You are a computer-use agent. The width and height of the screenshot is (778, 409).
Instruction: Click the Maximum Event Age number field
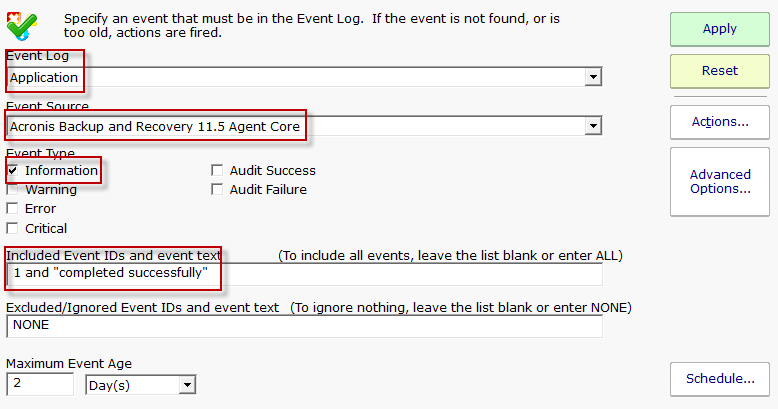(x=40, y=385)
